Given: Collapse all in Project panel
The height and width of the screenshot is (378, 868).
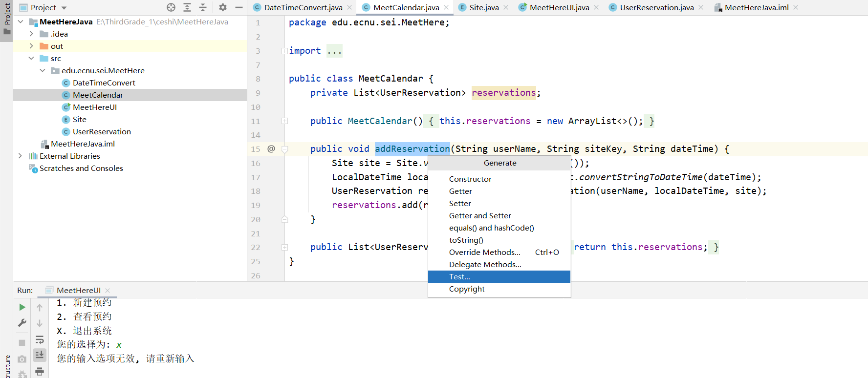Looking at the screenshot, I should 203,7.
